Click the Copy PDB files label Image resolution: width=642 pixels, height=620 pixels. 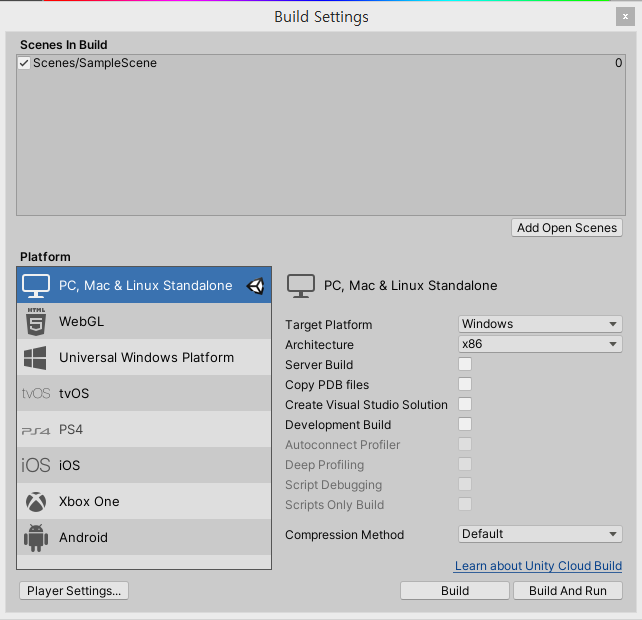(x=327, y=385)
